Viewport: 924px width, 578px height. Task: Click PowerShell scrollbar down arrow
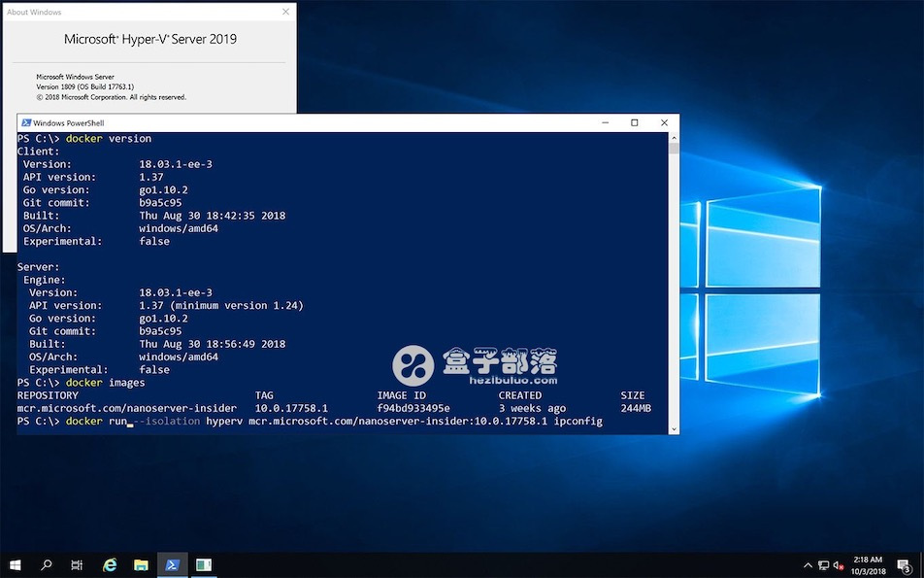(674, 429)
